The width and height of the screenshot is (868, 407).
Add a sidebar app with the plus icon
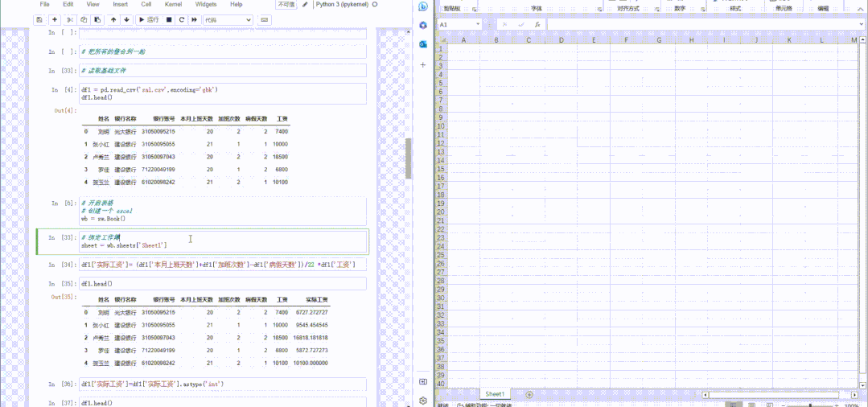(423, 65)
